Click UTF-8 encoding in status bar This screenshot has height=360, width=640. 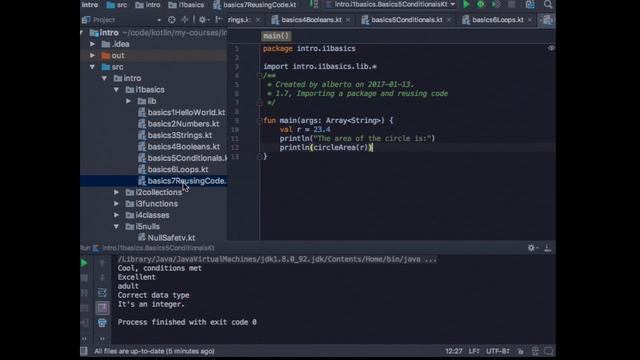[497, 351]
